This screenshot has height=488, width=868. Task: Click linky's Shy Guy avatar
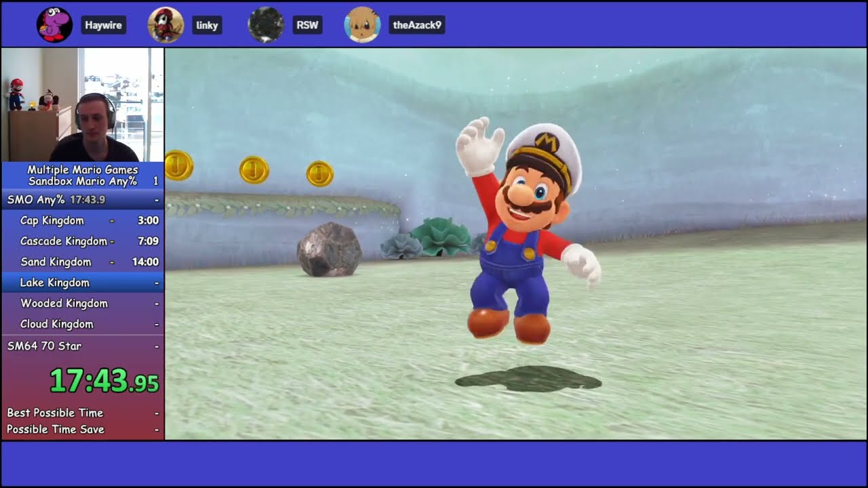click(x=165, y=25)
